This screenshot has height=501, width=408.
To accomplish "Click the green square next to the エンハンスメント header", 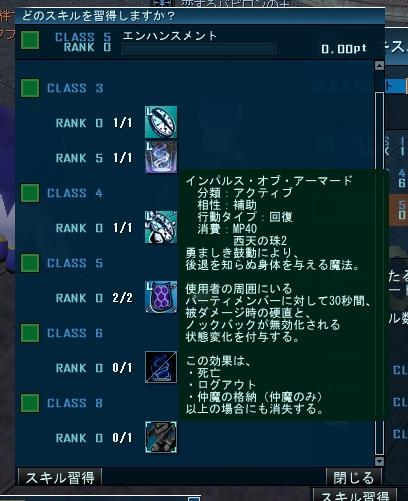I will coord(30,40).
